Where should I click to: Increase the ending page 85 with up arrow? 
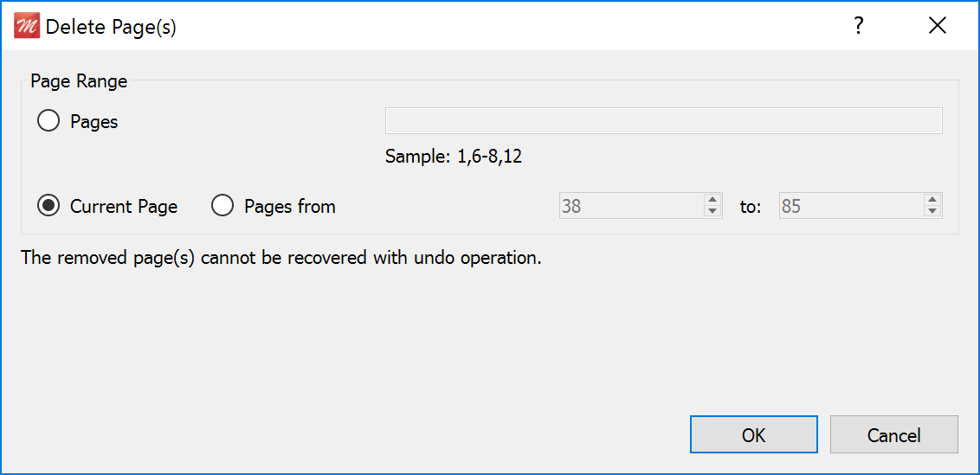(932, 200)
